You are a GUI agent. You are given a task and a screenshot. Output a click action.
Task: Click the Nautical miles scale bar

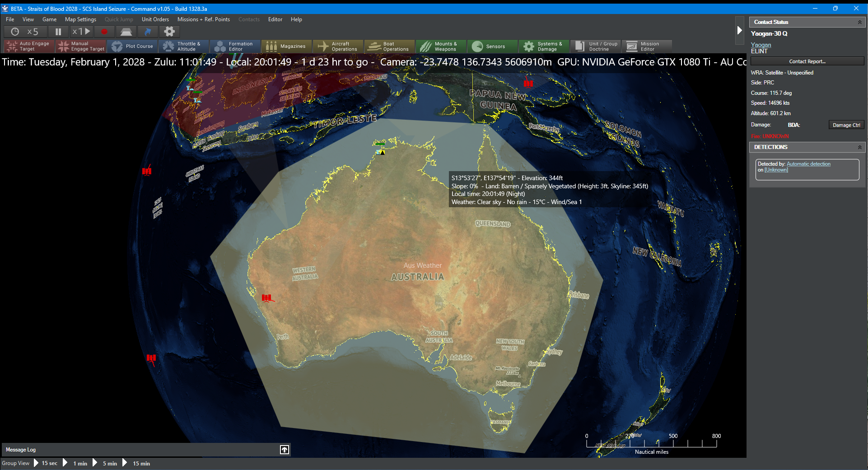[651, 443]
